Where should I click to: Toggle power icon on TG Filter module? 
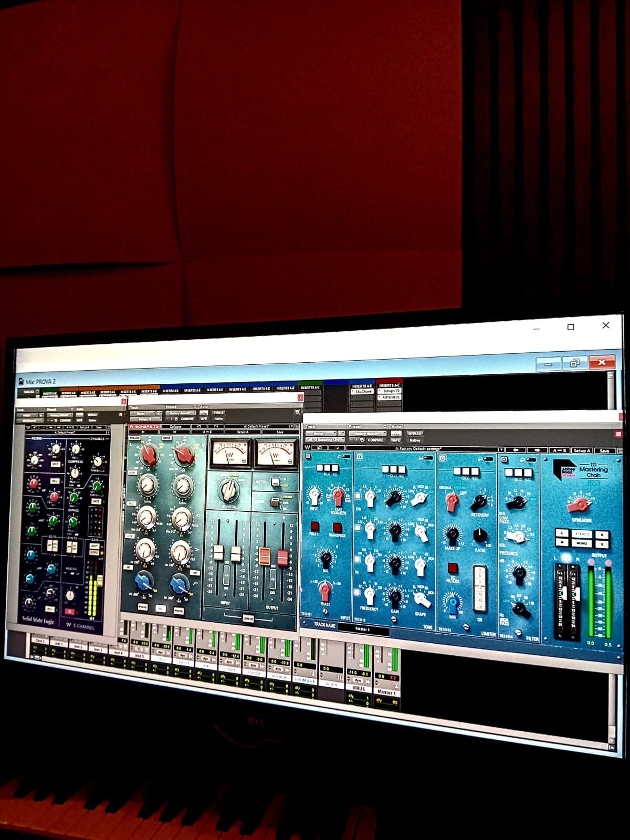(x=504, y=459)
